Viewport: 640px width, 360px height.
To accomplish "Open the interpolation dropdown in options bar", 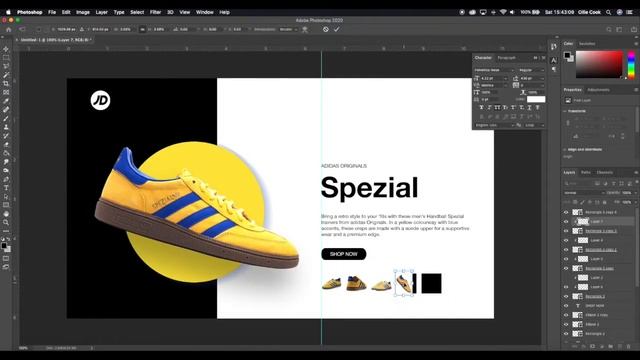I will pos(288,29).
